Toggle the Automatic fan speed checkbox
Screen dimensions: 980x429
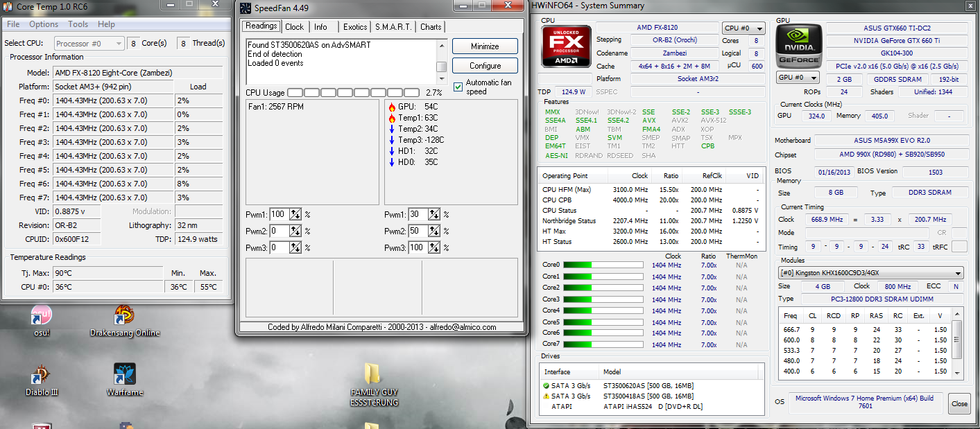pos(458,87)
